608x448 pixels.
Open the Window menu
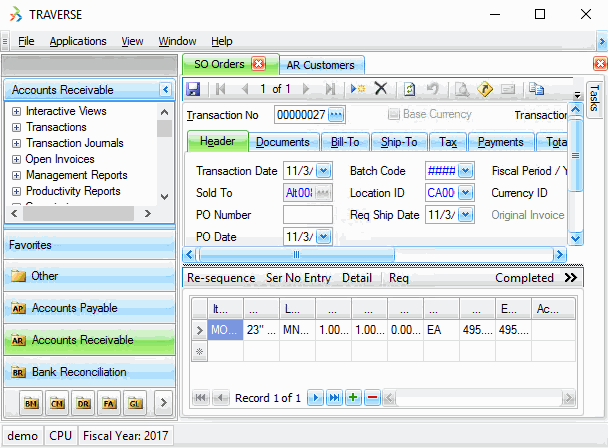click(177, 41)
